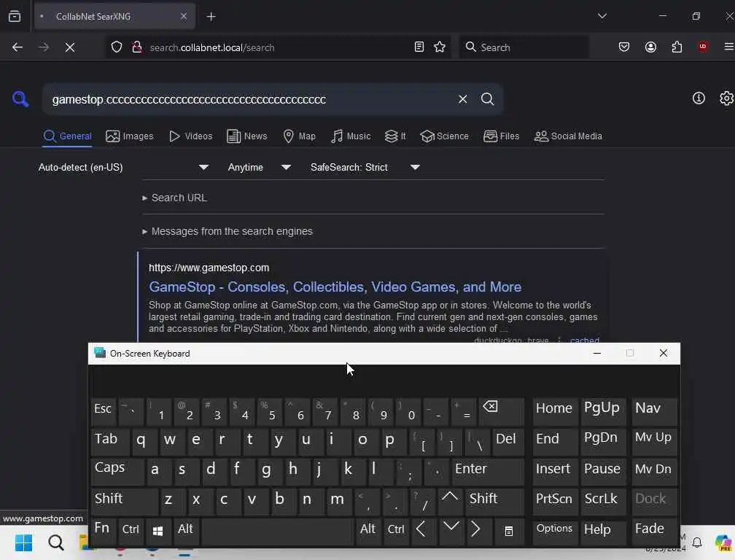Open the Anytime time range dropdown

point(260,167)
